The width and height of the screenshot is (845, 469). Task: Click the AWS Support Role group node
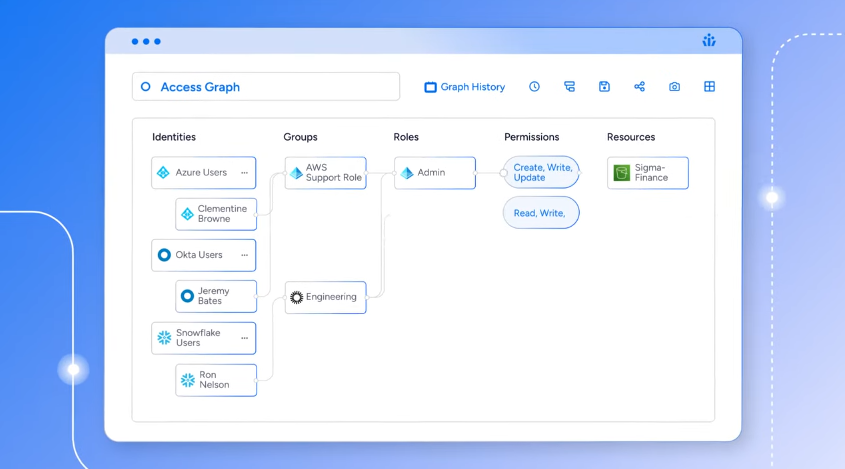pos(325,173)
